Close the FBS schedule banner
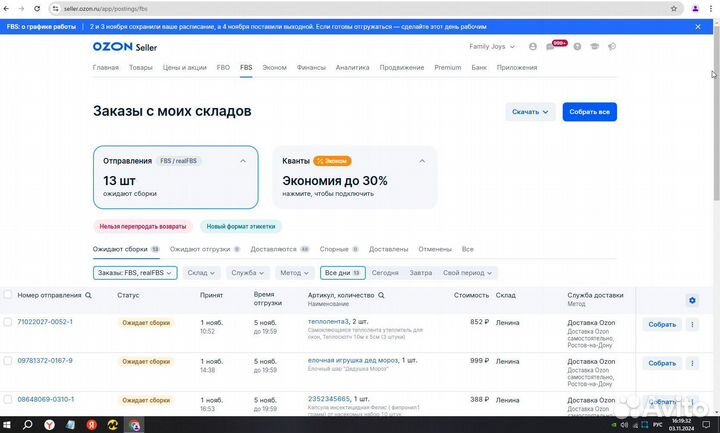This screenshot has height=433, width=720. pos(698,27)
